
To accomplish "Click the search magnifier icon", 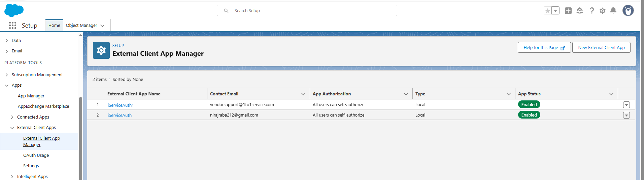I will [226, 11].
